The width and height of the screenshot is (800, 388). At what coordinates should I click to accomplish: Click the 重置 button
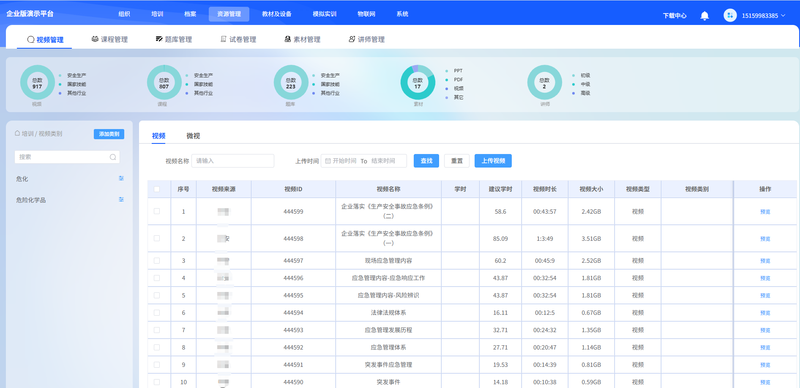point(457,161)
